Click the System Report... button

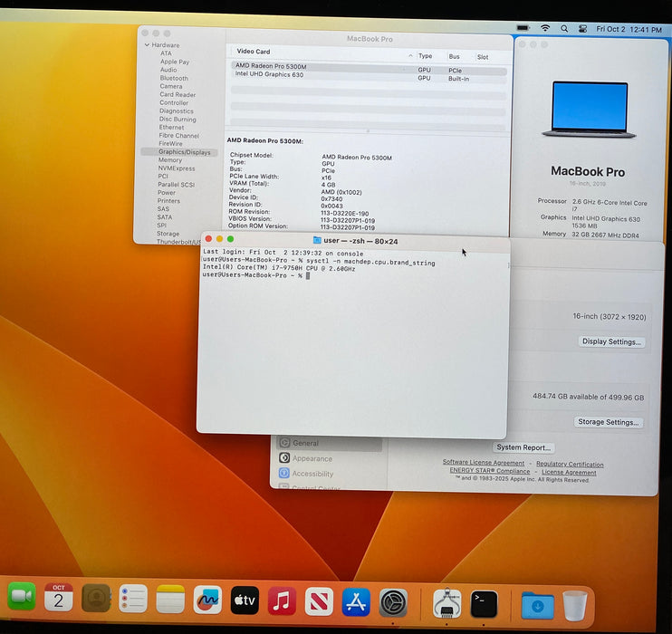pyautogui.click(x=523, y=447)
